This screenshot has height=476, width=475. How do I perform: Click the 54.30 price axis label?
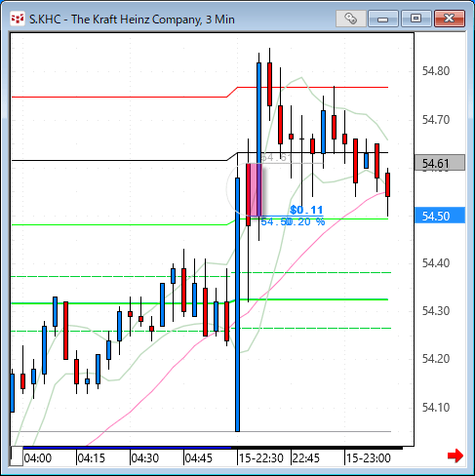(x=436, y=311)
